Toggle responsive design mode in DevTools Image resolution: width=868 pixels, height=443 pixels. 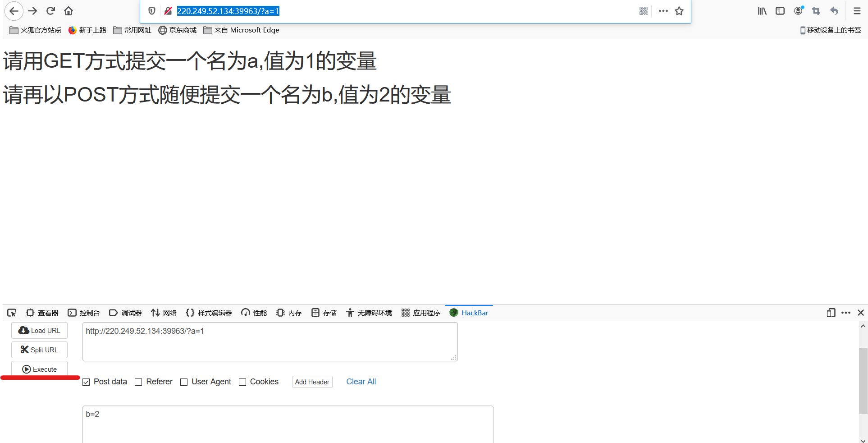(x=831, y=313)
